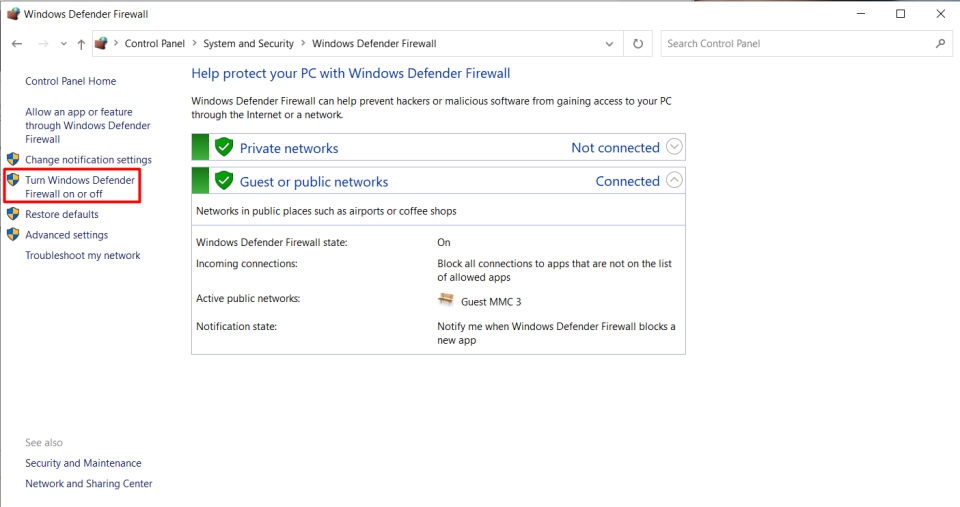Viewport: 960px width, 507px height.
Task: Open the address bar history dropdown
Action: pyautogui.click(x=610, y=44)
